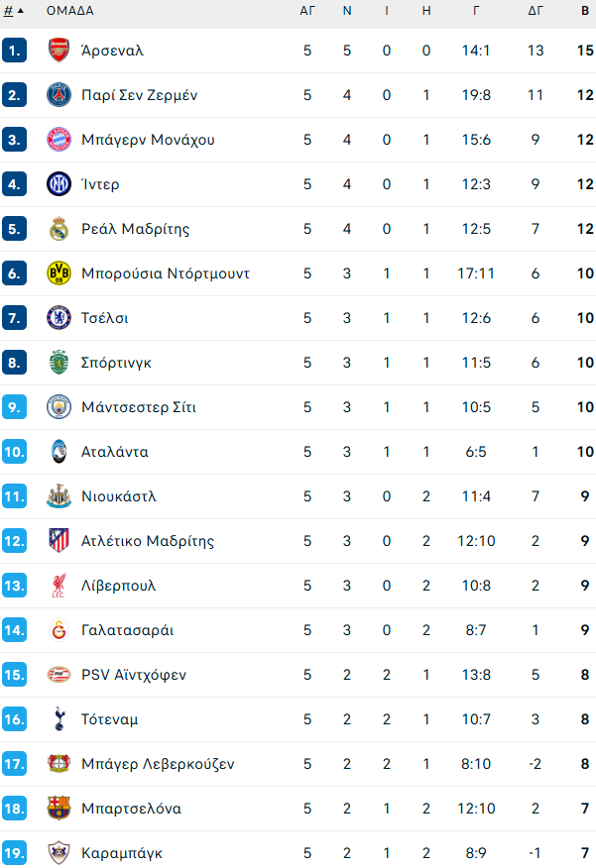This screenshot has width=596, height=868.
Task: Sort standings by the Β points header
Action: click(x=585, y=11)
